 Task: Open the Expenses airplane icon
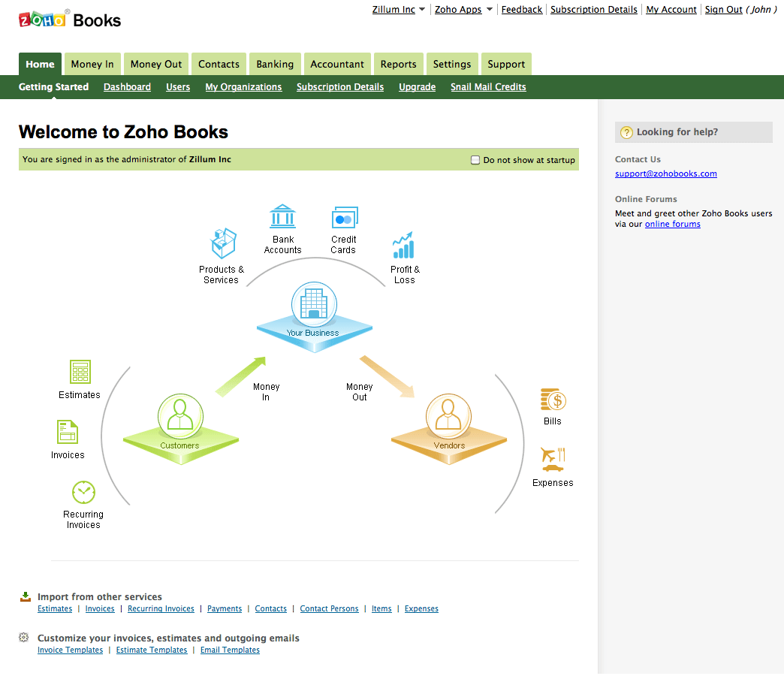[552, 459]
